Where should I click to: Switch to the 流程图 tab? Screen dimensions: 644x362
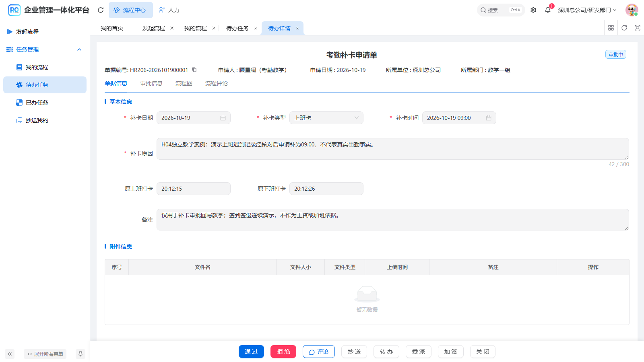coord(184,83)
